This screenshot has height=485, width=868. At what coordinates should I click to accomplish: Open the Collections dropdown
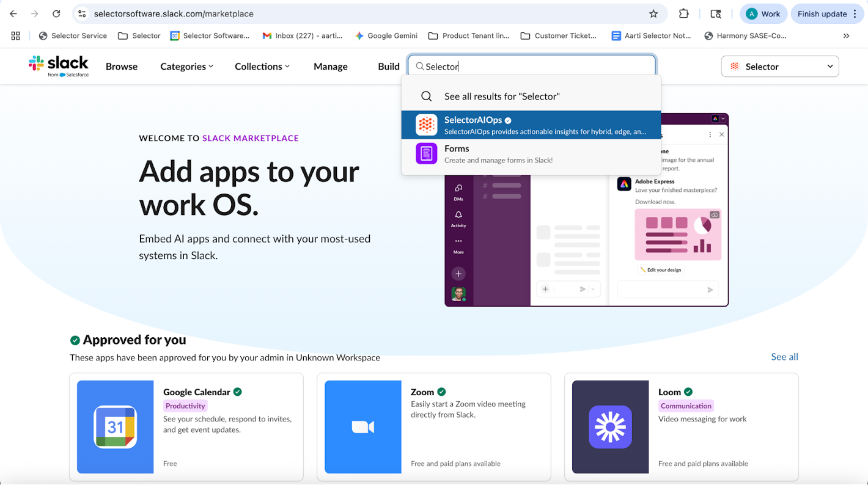tap(262, 66)
